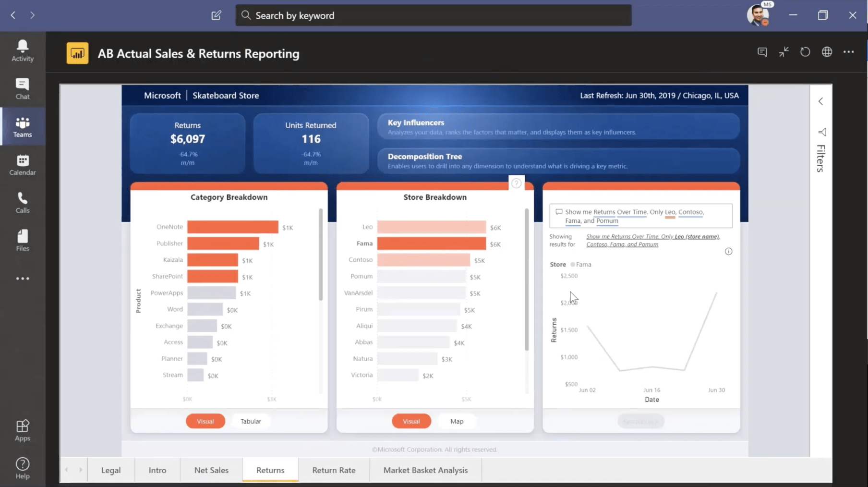Viewport: 868px width, 487px height.
Task: Select the Publisher bar
Action: tap(223, 243)
